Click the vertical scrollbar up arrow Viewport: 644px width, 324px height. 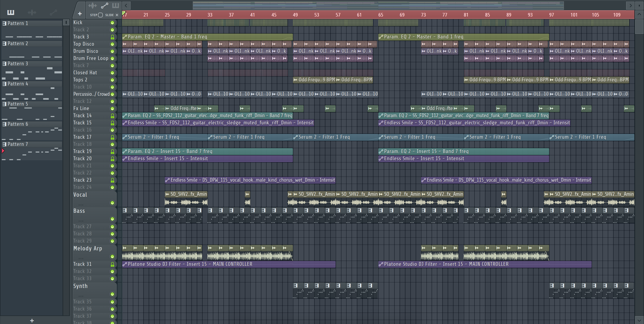639,14
